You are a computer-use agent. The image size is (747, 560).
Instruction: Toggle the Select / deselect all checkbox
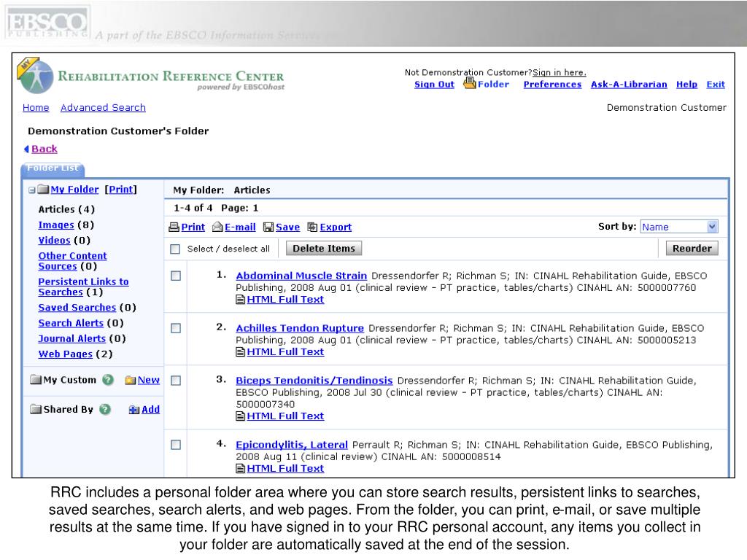tap(175, 249)
